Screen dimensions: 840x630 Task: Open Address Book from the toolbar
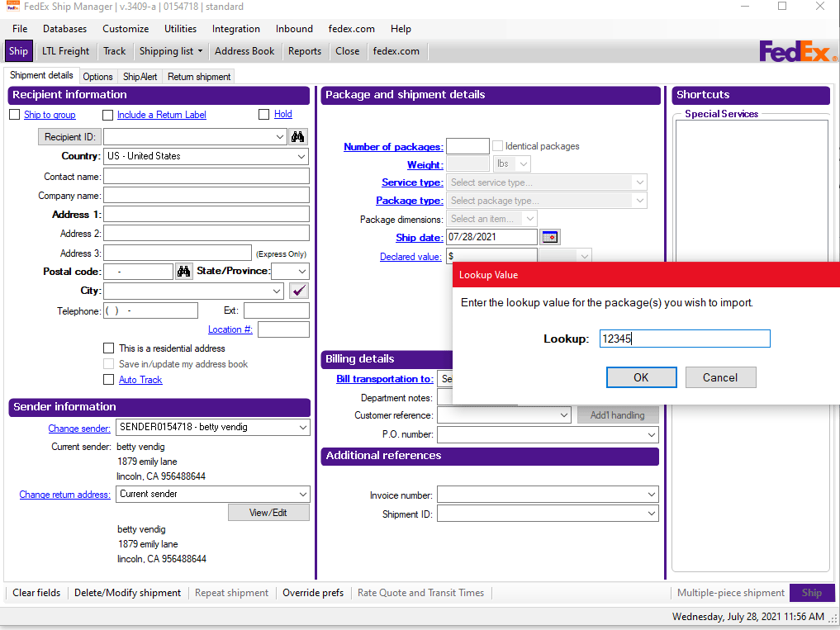244,51
